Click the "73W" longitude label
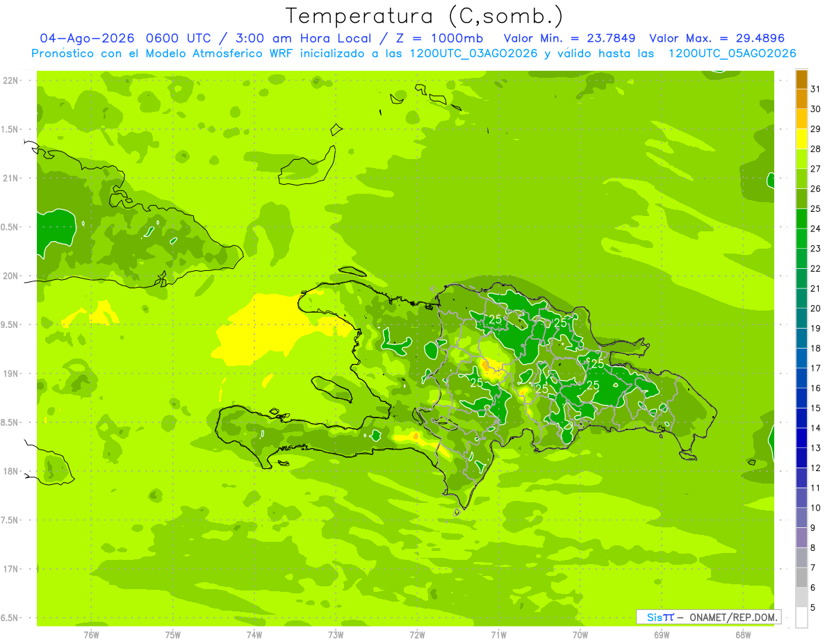Viewport: 834px width, 644px height. [336, 634]
